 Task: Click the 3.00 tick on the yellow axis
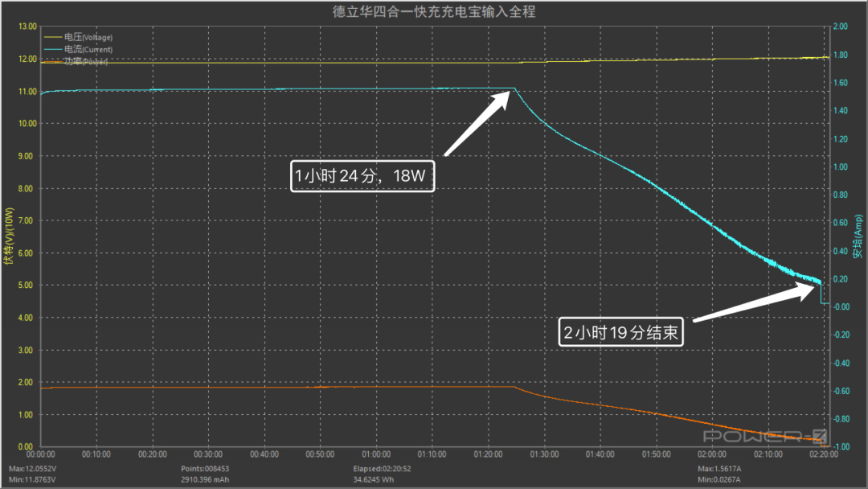[26, 350]
